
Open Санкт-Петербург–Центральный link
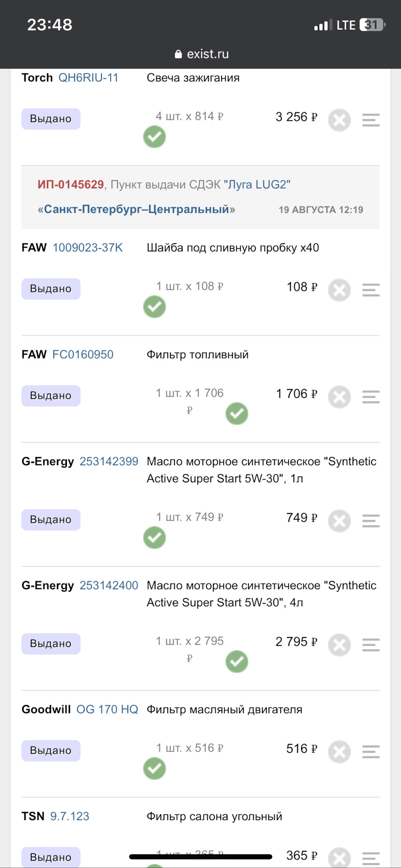tap(137, 209)
